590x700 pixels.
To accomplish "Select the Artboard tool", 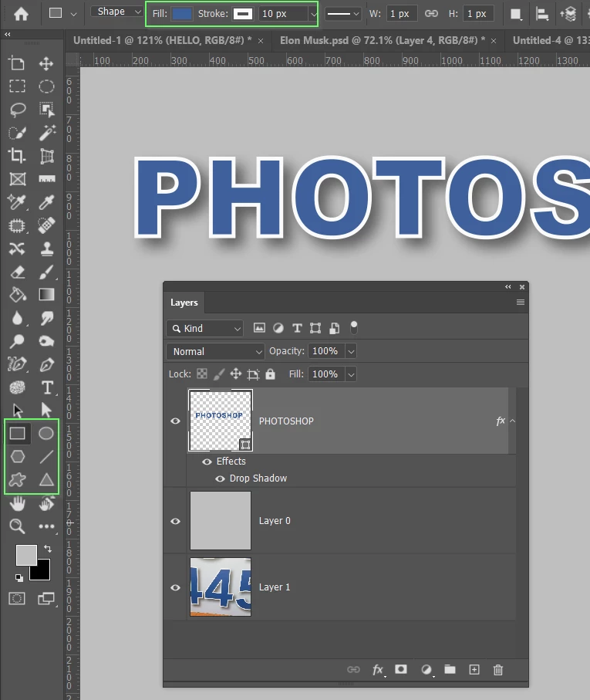I will pyautogui.click(x=17, y=63).
